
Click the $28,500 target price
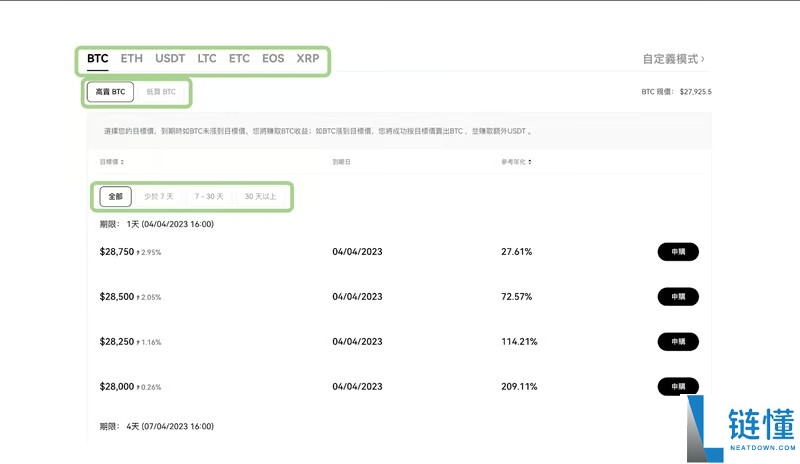(x=117, y=297)
